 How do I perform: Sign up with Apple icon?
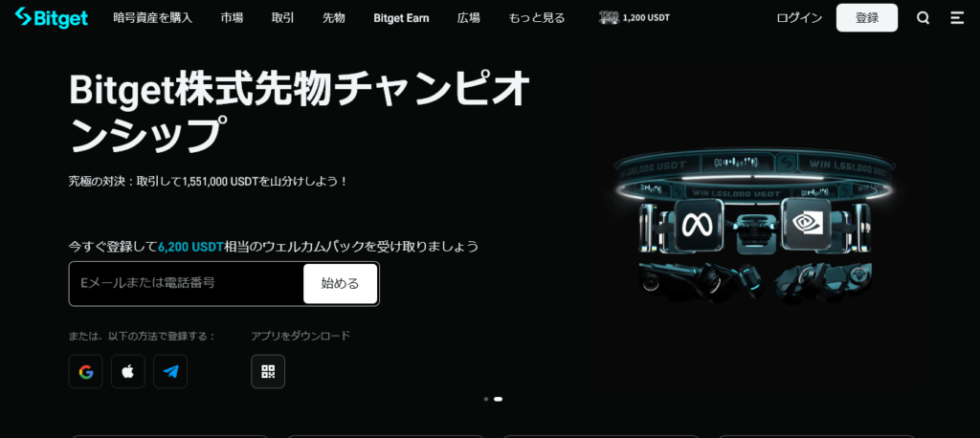point(128,371)
